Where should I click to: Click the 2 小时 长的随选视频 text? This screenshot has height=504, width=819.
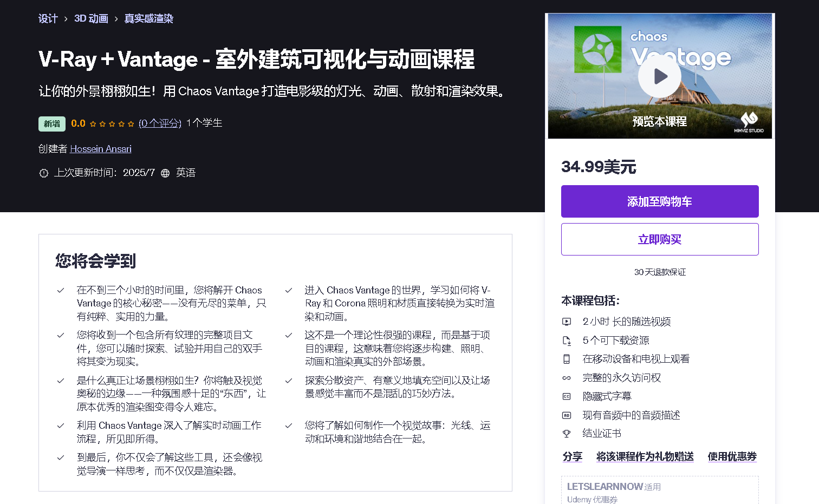(627, 322)
